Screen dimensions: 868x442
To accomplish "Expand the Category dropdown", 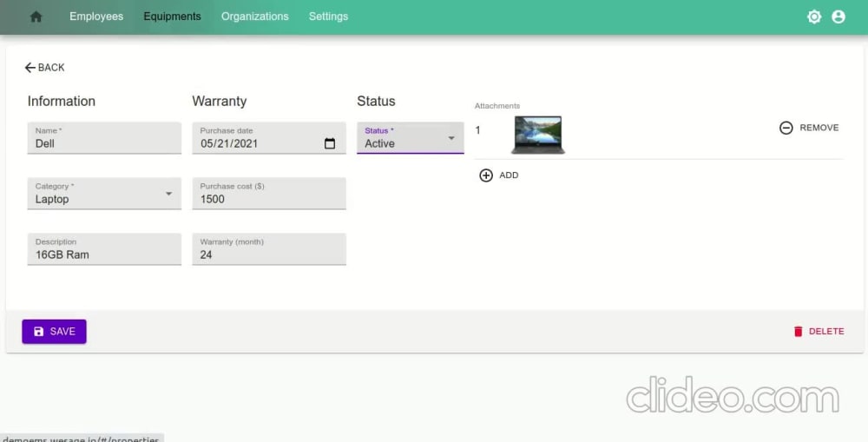I will coord(104,194).
